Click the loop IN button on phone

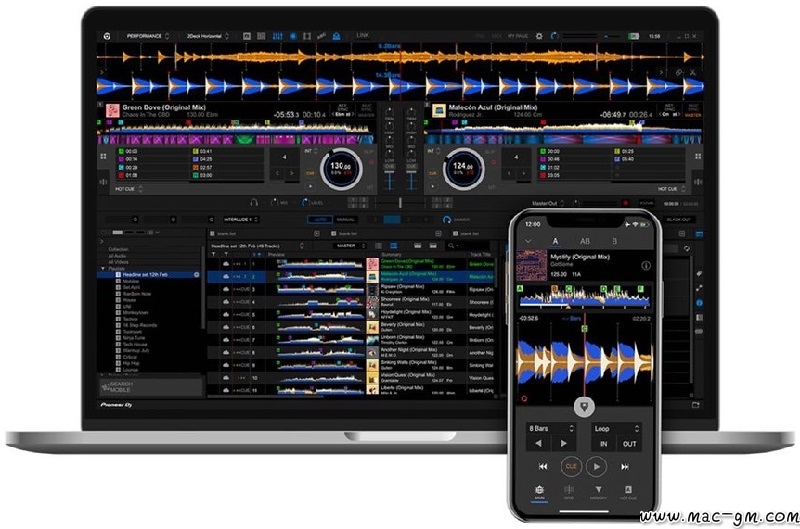[604, 444]
